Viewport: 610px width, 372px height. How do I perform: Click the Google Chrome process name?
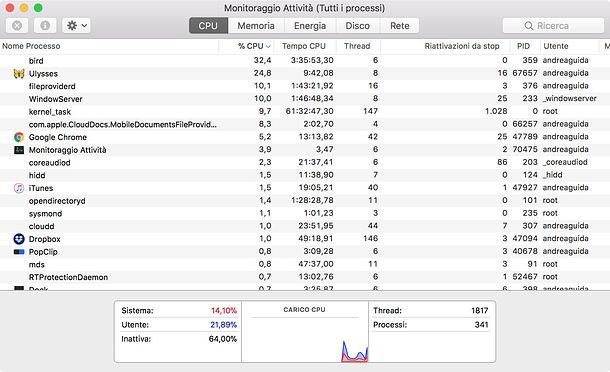point(58,137)
